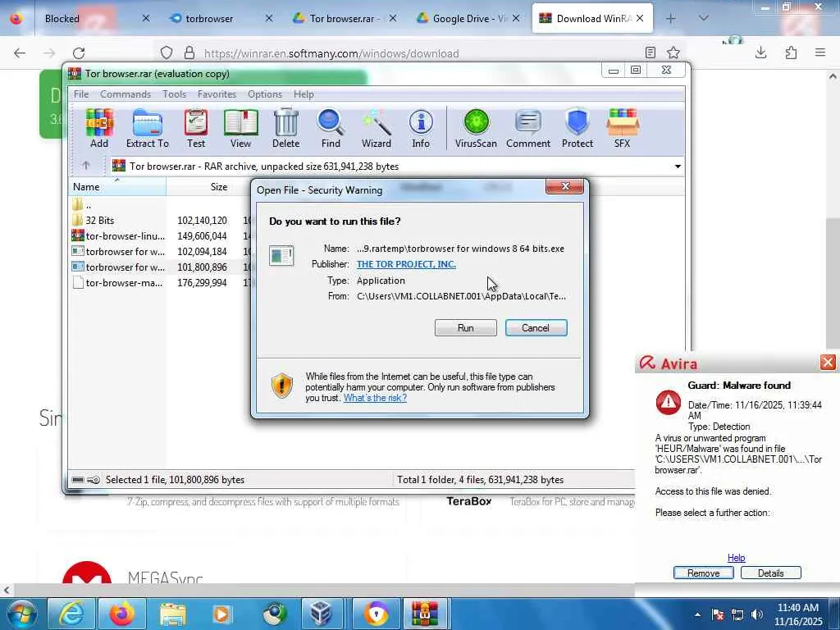Image resolution: width=840 pixels, height=630 pixels.
Task: Click the Protect shield icon
Action: point(577,129)
